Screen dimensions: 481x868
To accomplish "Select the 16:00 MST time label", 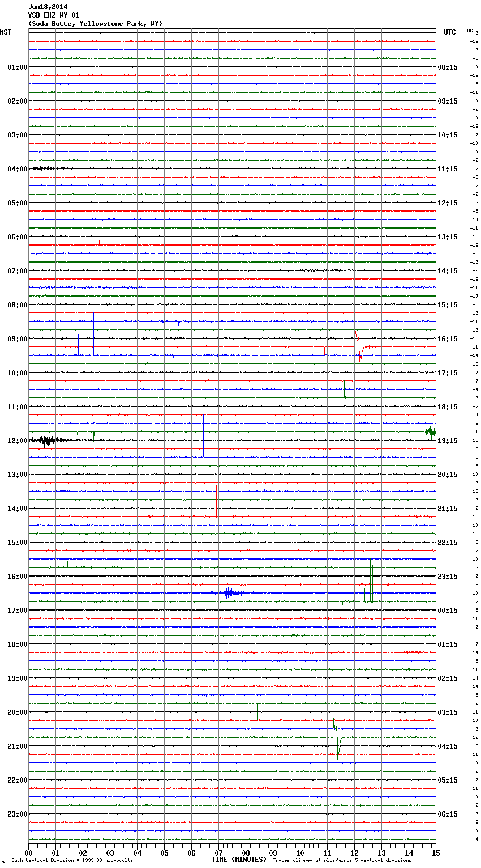I will [17, 577].
